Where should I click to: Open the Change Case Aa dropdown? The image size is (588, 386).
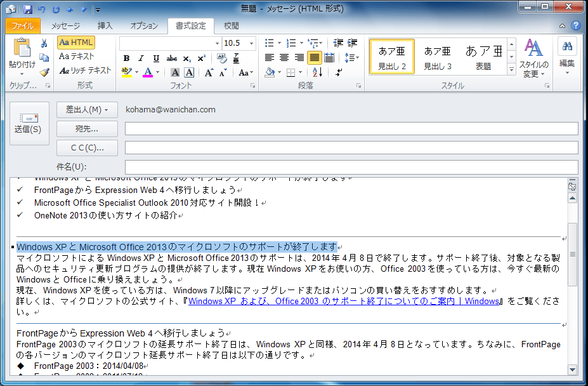click(245, 72)
